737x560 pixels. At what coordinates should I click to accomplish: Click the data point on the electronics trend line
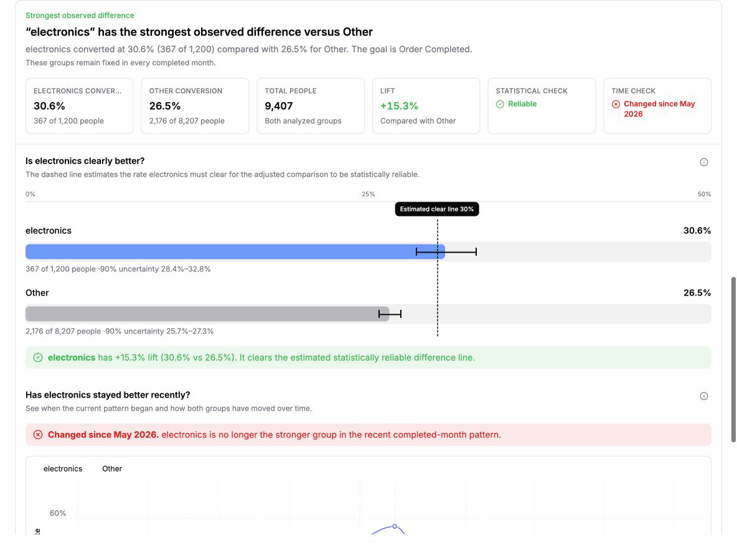tap(395, 526)
